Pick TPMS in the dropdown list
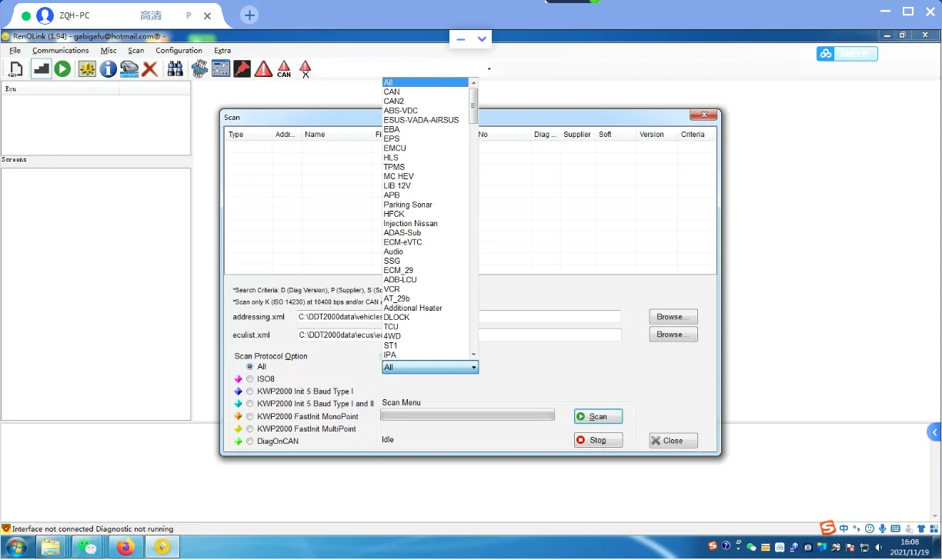942x560 pixels. [394, 167]
